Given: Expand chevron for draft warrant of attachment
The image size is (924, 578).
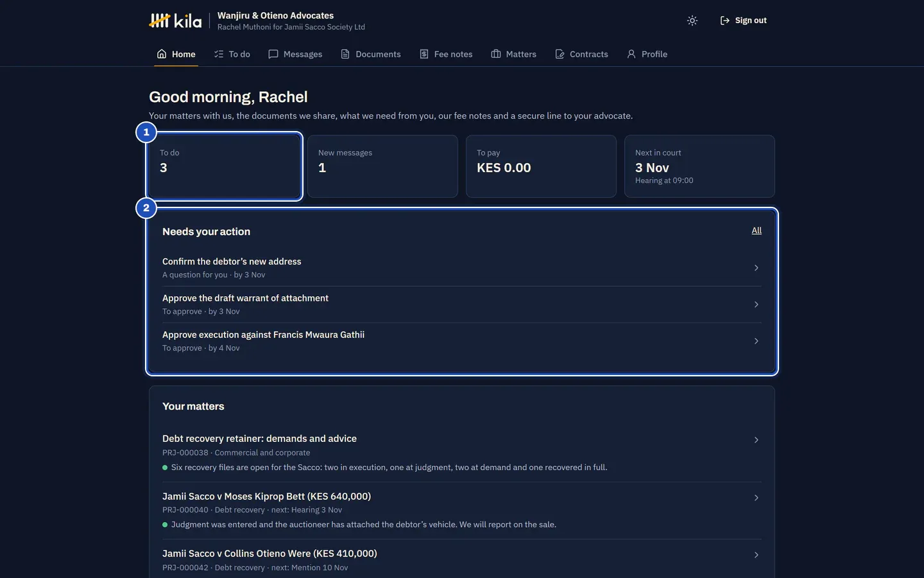Looking at the screenshot, I should 757,304.
